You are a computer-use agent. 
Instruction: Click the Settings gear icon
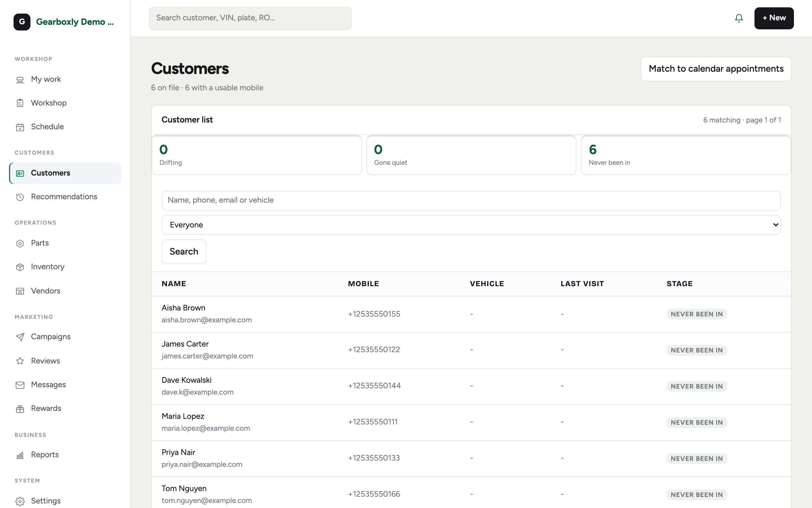[20, 501]
